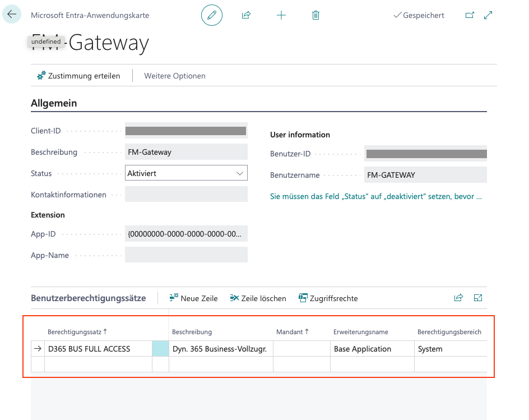Delete record using trash can icon
The image size is (529, 420).
click(316, 15)
